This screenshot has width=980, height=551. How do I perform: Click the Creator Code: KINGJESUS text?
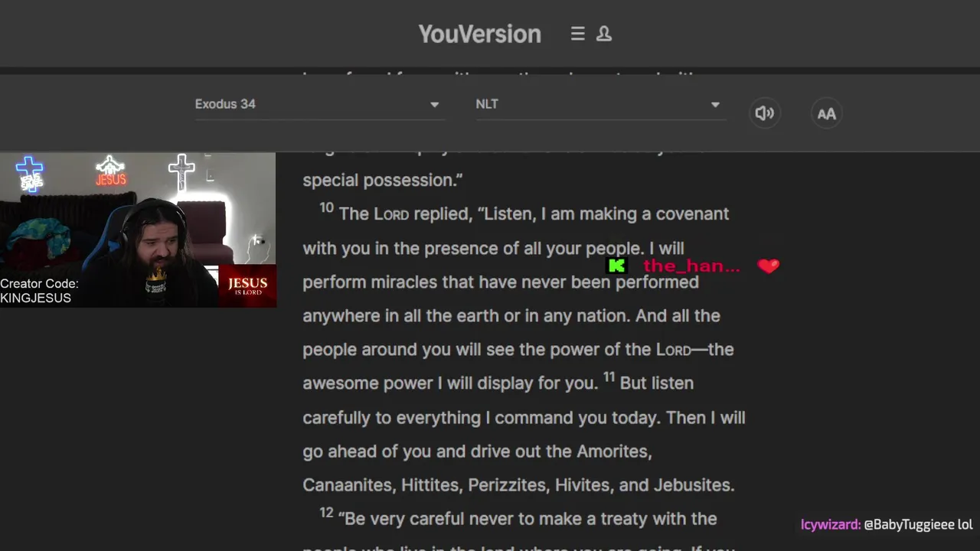[x=39, y=291]
